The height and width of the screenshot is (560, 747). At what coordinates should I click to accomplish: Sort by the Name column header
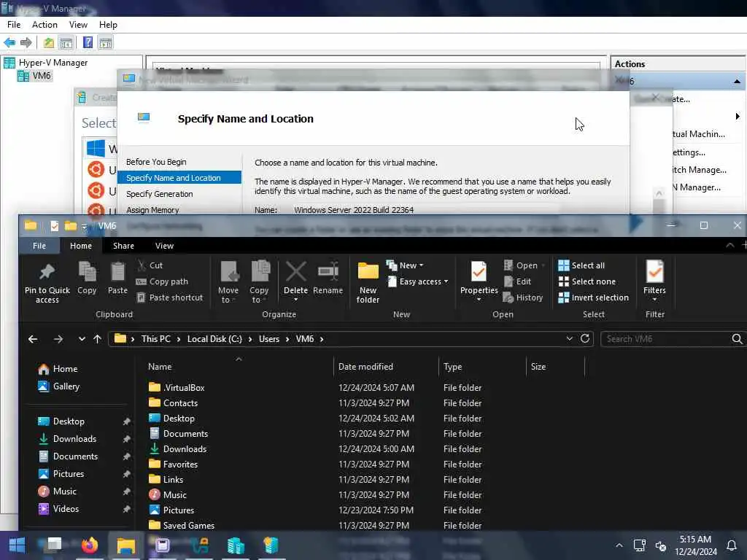coord(160,367)
